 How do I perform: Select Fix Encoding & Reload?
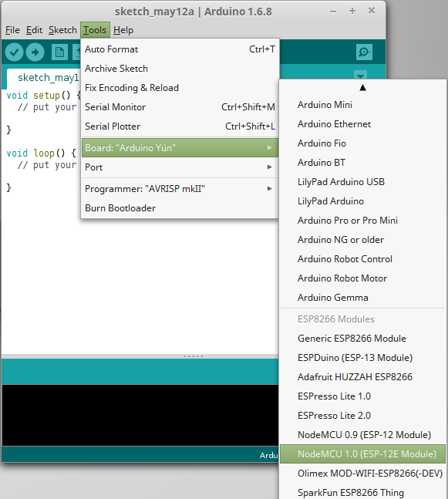pos(180,88)
